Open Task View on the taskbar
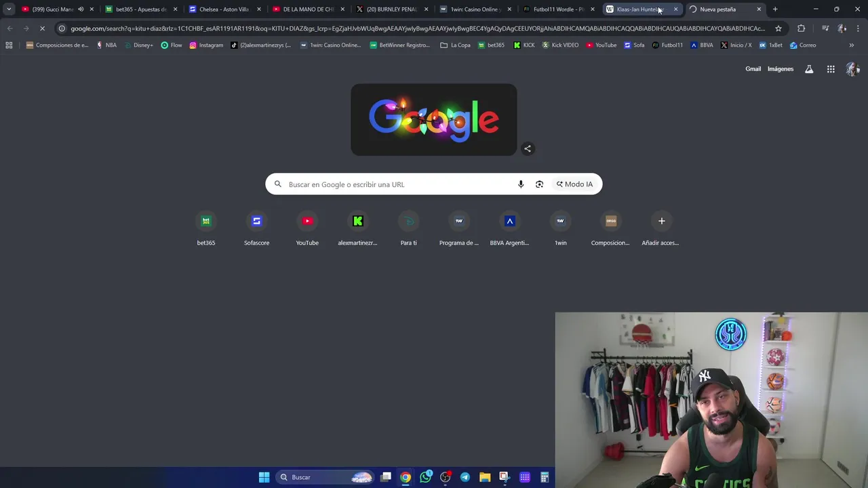 pos(386,477)
